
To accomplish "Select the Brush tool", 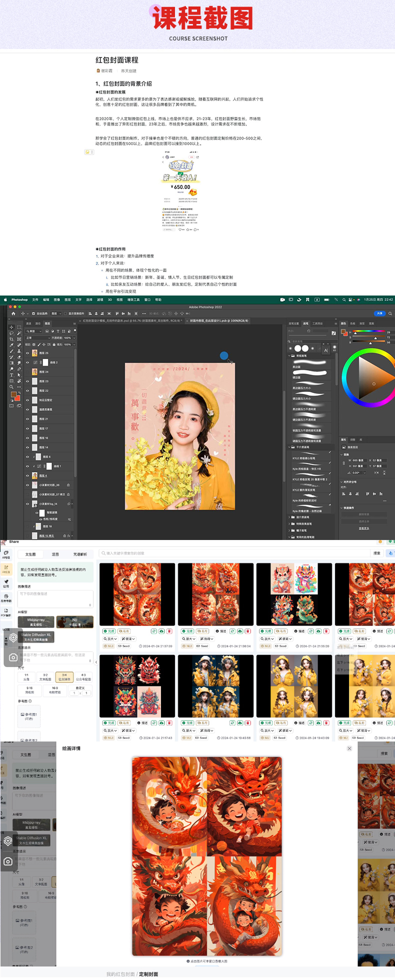I will click(x=11, y=351).
